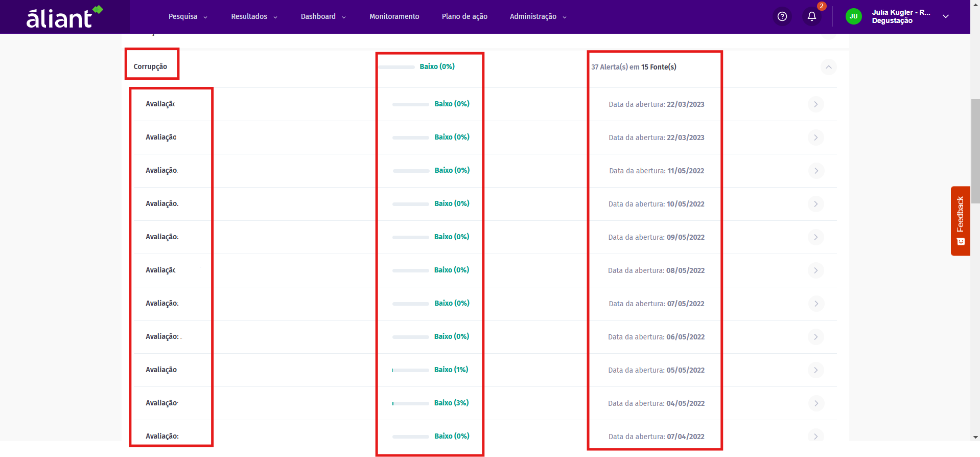Click the Baixo (3%) progress bar
The width and height of the screenshot is (980, 457).
[411, 403]
